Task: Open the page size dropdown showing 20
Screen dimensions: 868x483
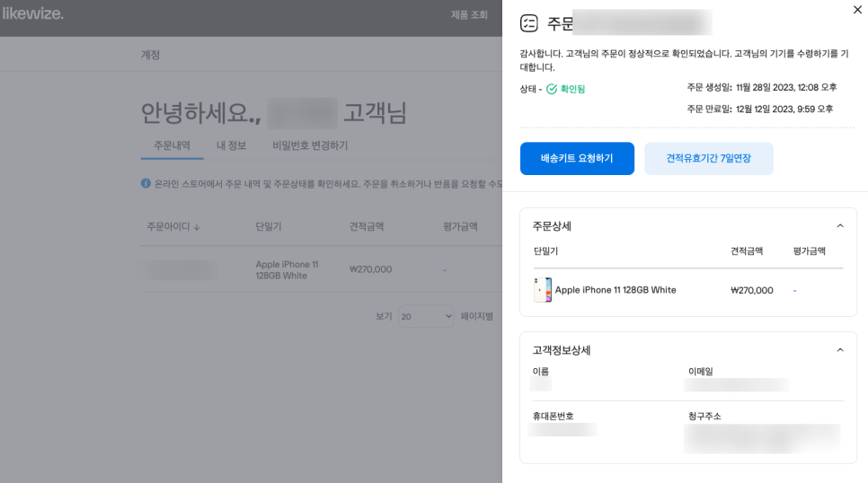Action: pyautogui.click(x=426, y=317)
